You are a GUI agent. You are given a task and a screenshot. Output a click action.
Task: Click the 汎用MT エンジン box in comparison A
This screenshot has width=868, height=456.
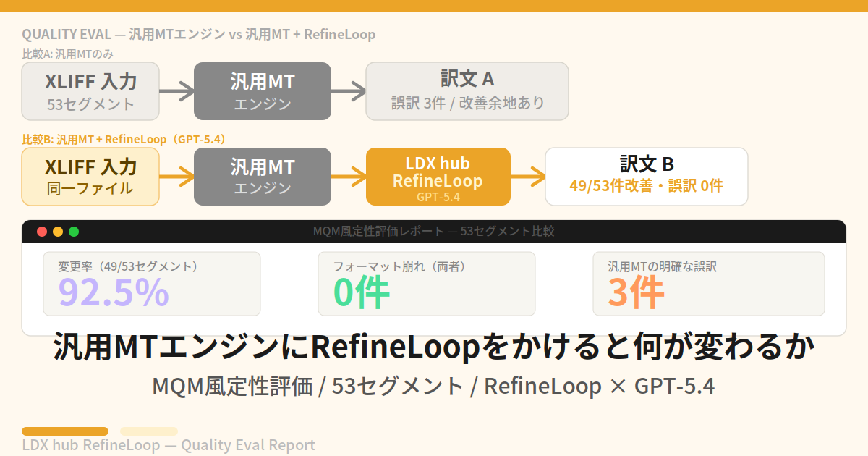263,91
